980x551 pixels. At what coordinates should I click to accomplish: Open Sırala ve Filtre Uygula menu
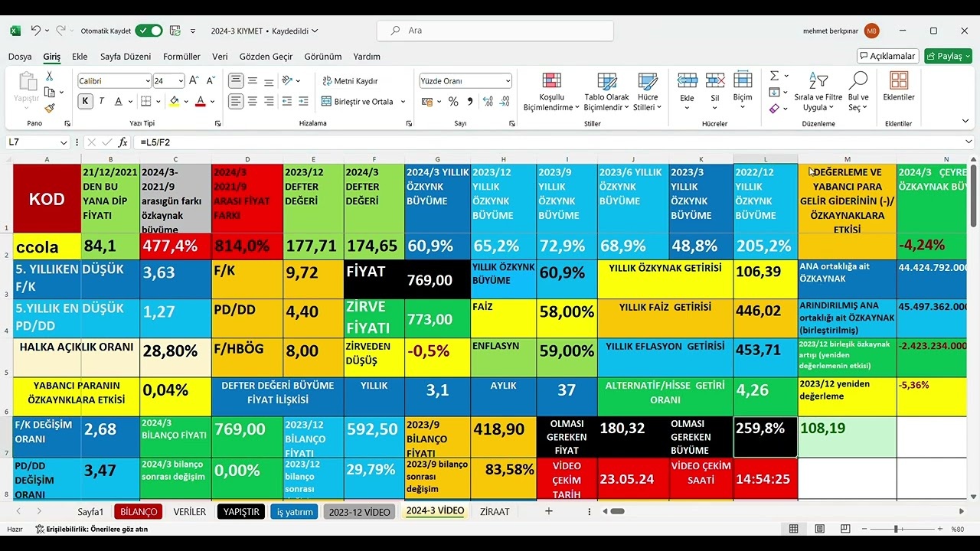coord(818,92)
